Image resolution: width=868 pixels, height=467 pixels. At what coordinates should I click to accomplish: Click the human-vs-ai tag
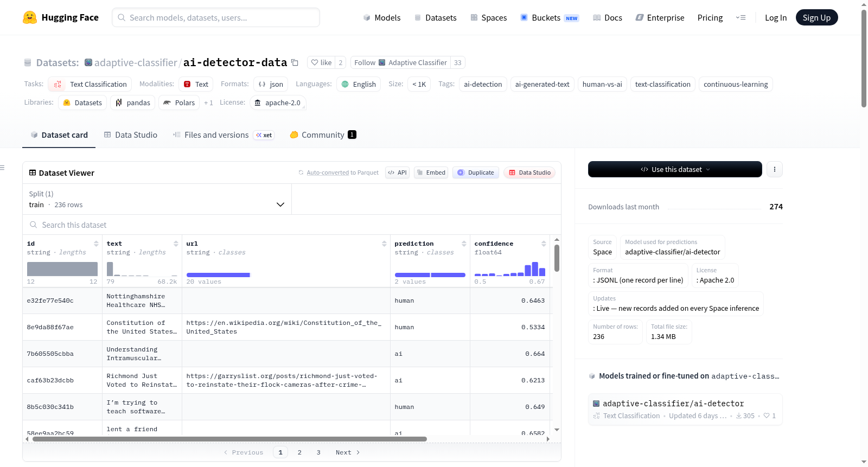click(602, 84)
